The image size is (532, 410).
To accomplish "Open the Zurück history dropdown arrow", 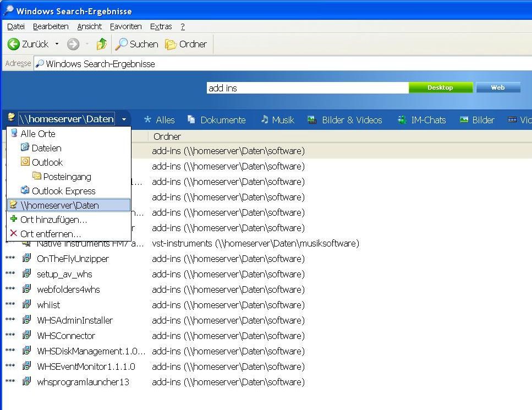I will click(x=57, y=44).
